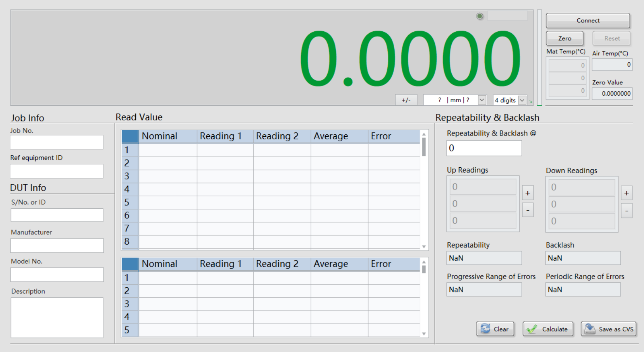This screenshot has height=352, width=644.
Task: Click the Connect button
Action: tap(587, 21)
